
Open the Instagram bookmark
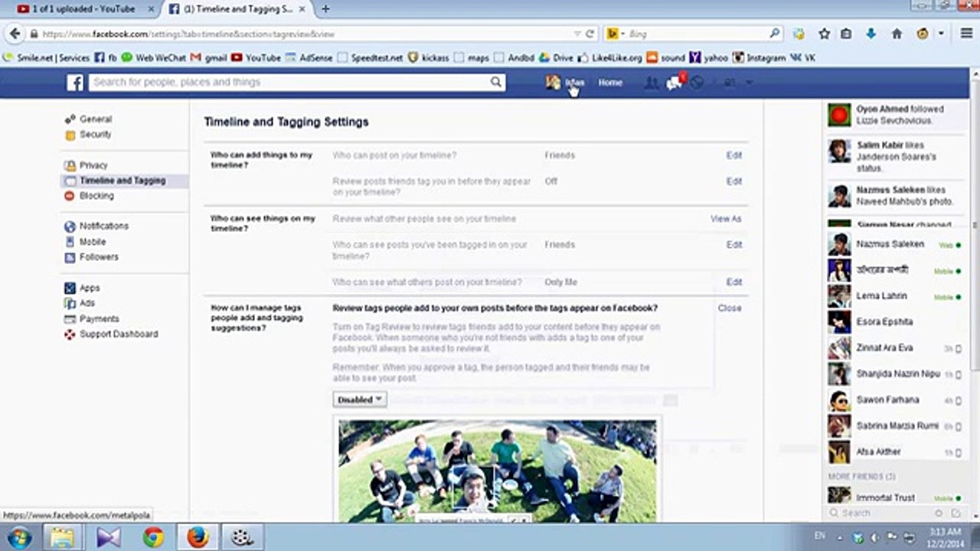click(x=759, y=57)
